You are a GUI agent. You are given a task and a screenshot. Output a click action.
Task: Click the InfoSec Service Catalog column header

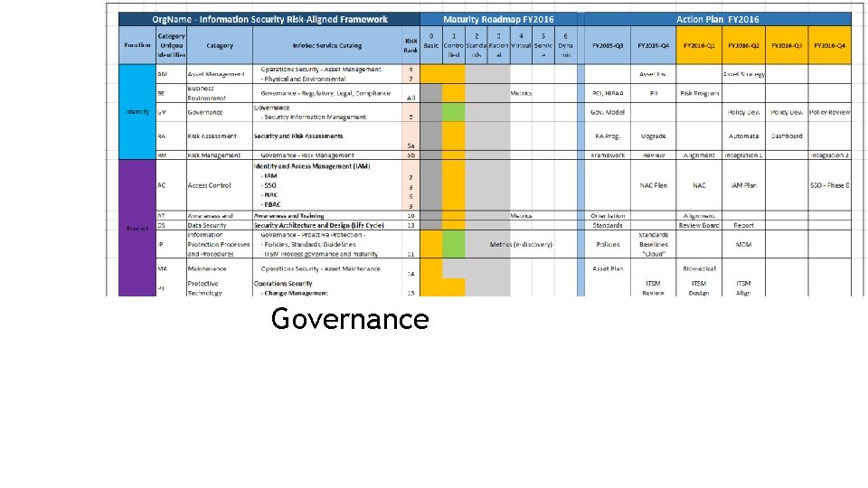point(327,45)
